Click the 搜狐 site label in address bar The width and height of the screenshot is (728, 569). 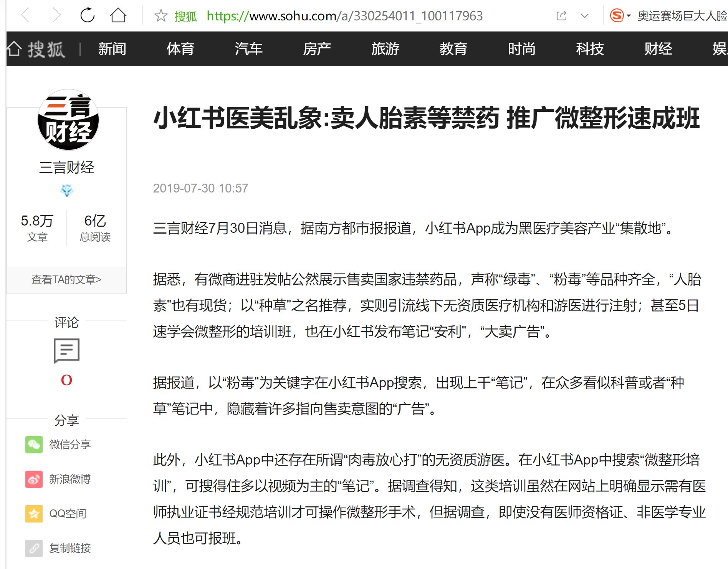(x=185, y=16)
